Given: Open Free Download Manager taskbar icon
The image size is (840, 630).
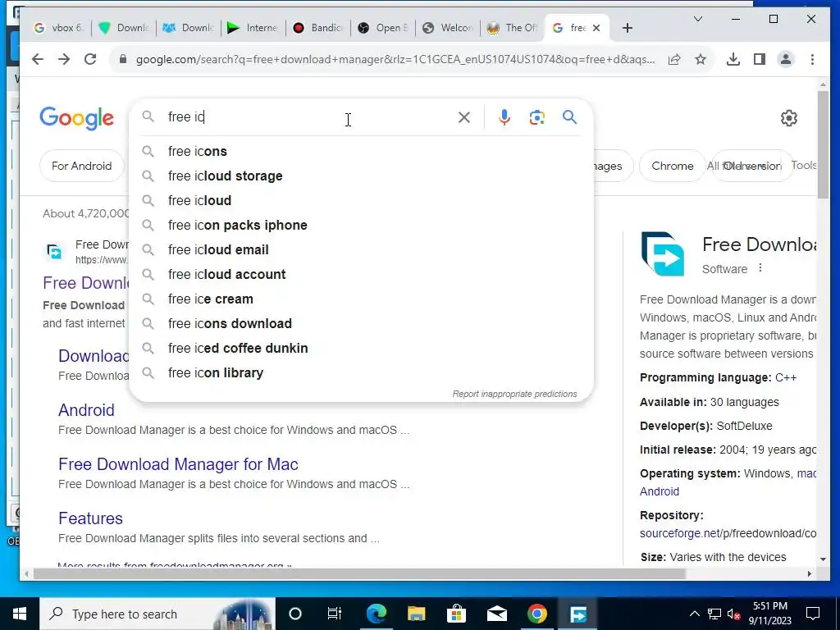Looking at the screenshot, I should (x=577, y=614).
